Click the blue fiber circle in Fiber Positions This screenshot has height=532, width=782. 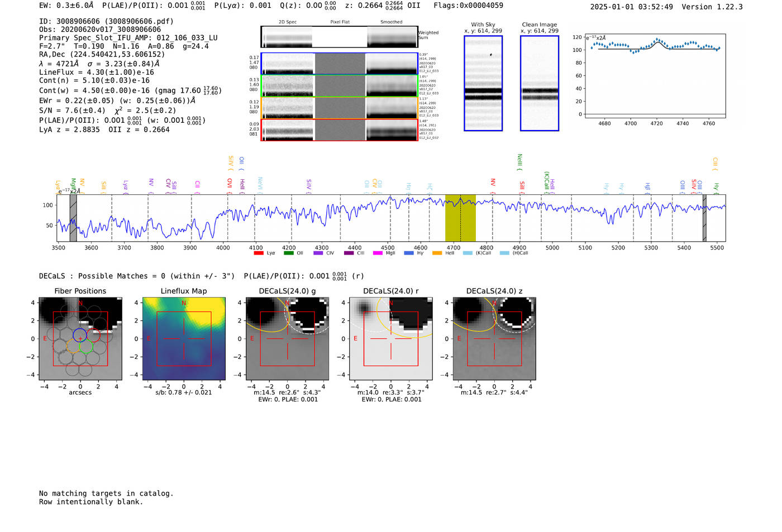click(80, 335)
